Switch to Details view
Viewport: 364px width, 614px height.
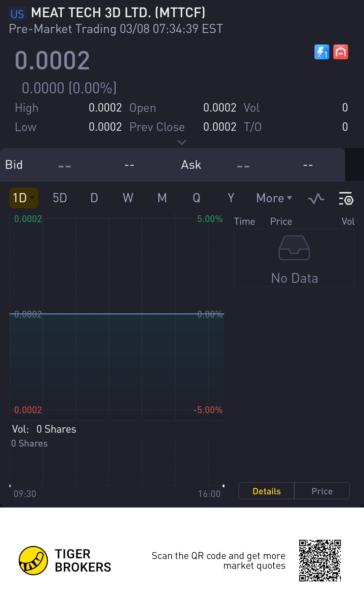(x=266, y=491)
